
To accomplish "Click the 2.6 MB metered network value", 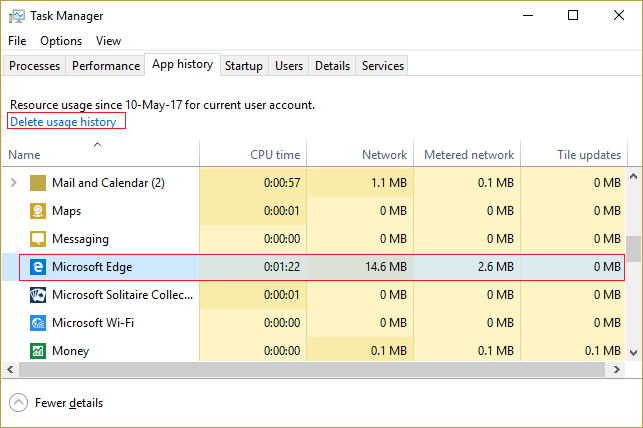I will click(x=495, y=267).
